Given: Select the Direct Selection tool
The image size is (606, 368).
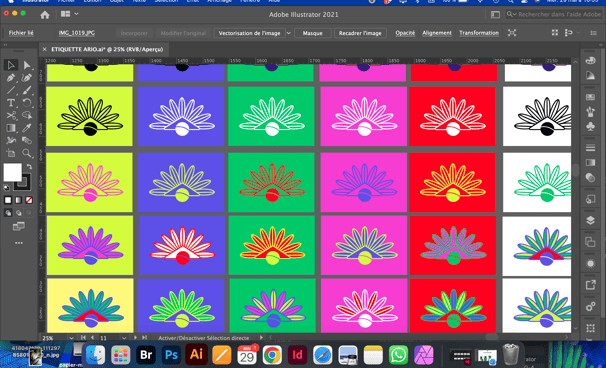Looking at the screenshot, I should [26, 65].
